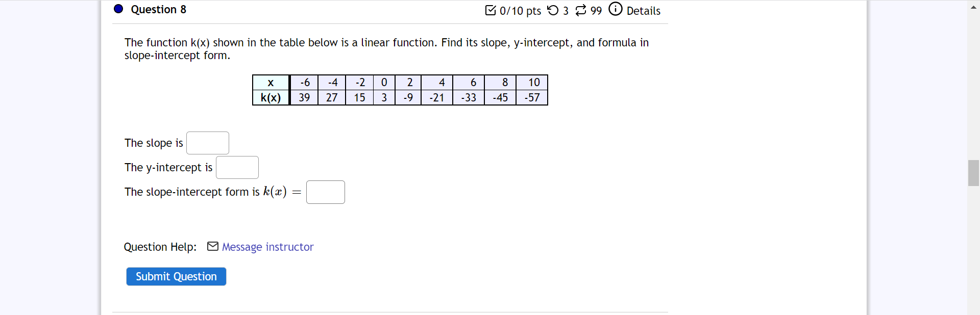Open the Message instructor link
Screen dimensions: 980x315
click(267, 247)
